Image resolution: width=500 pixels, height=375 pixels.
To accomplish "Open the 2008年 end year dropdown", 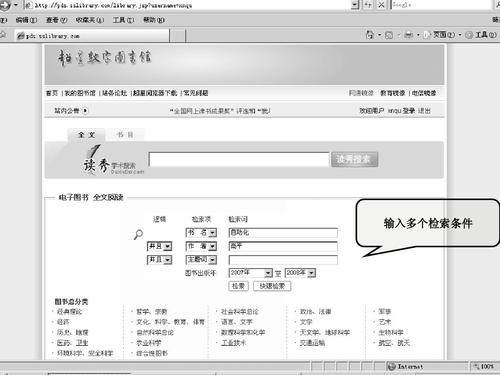I will coord(300,273).
